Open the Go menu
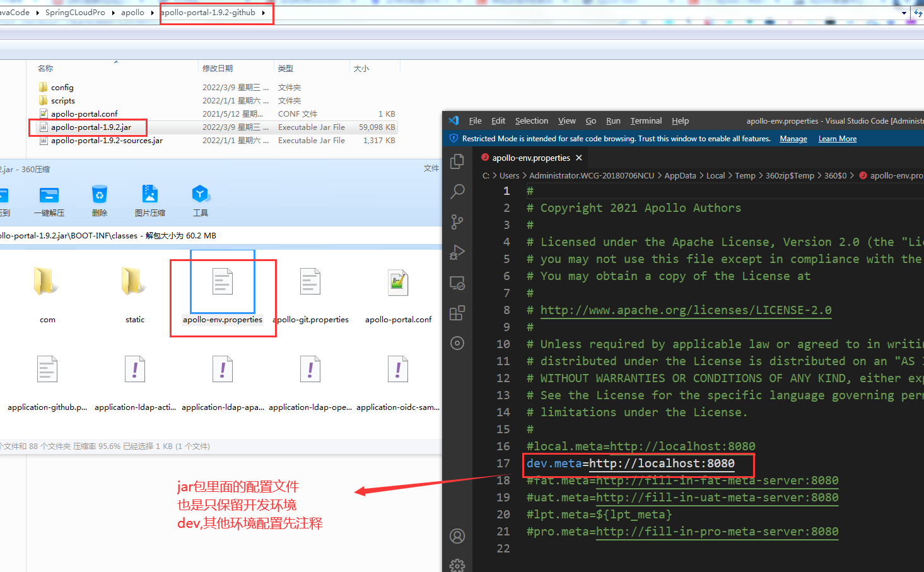 (591, 121)
